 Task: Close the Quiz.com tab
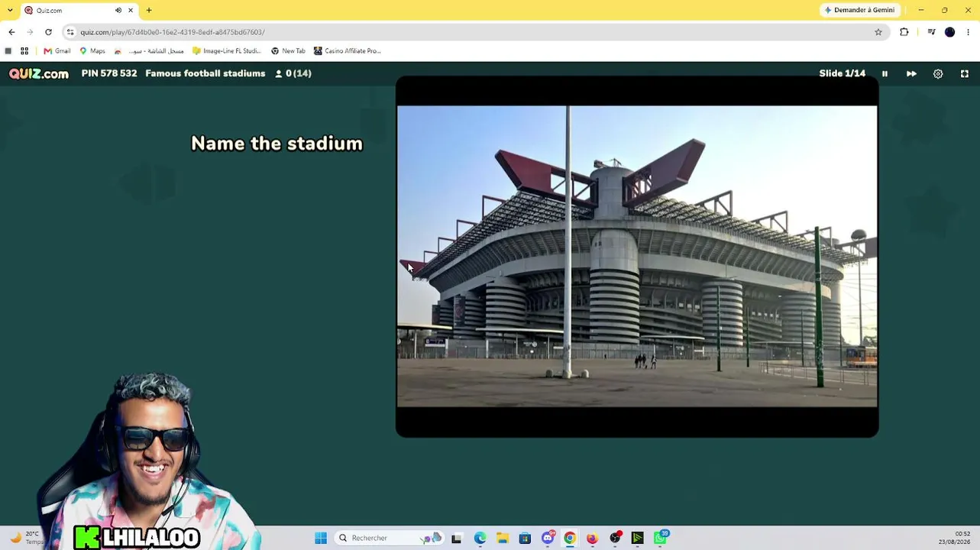click(x=131, y=10)
